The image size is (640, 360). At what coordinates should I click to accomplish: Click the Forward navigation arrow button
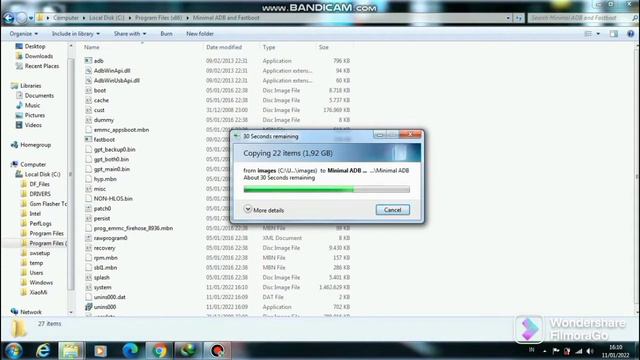21,18
